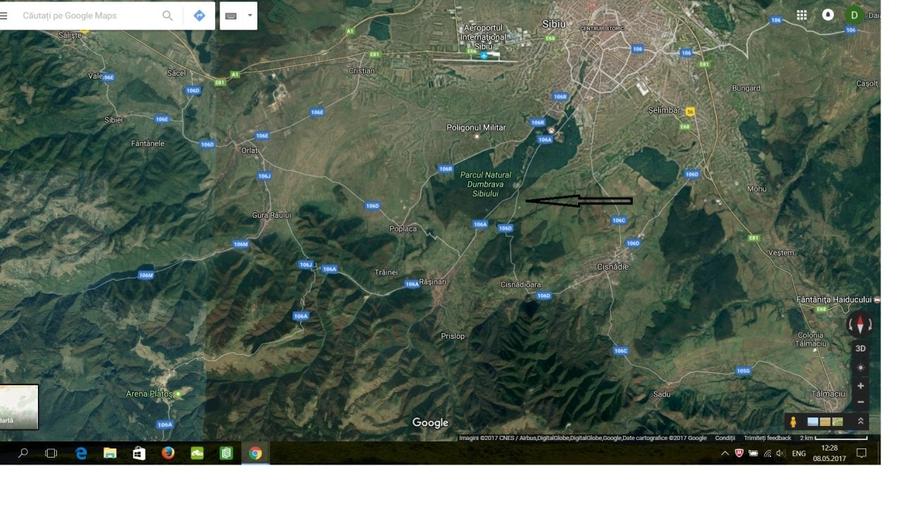Select the Sibiu city label
Screen dimensions: 900x506
(554, 24)
